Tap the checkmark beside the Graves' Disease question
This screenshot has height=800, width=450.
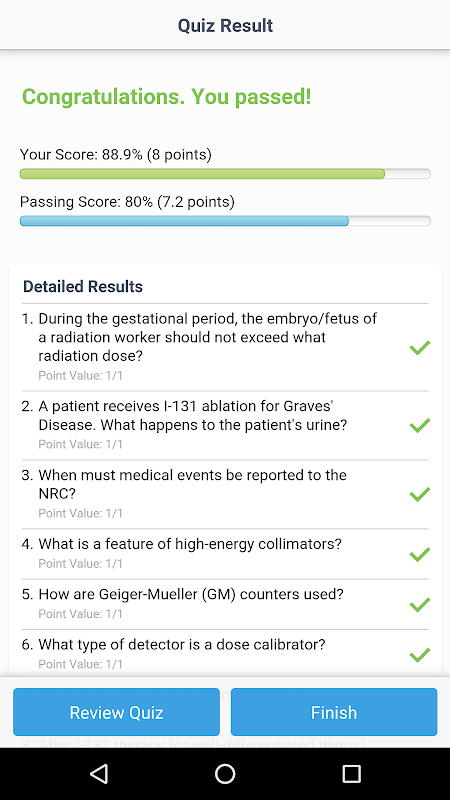click(x=420, y=425)
